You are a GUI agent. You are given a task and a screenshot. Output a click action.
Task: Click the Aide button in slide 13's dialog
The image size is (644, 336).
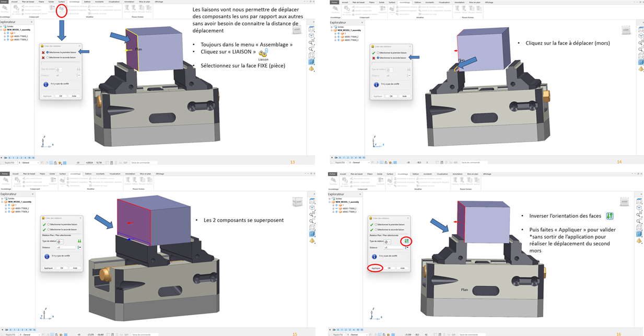74,96
